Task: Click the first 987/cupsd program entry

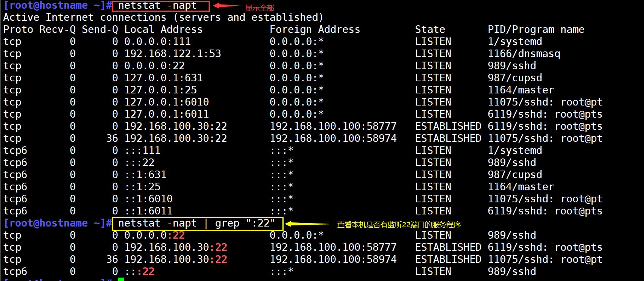Action: coord(515,78)
